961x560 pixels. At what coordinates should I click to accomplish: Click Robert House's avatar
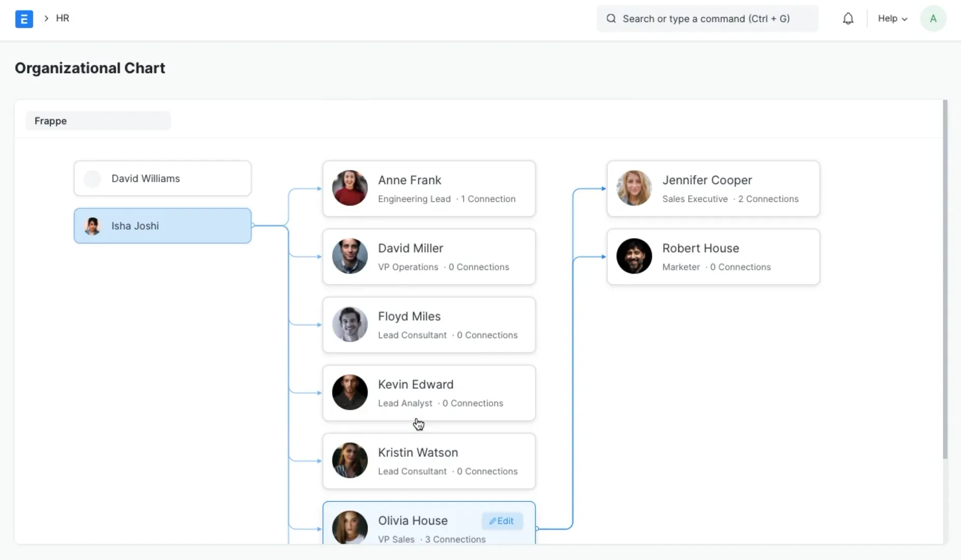coord(634,256)
